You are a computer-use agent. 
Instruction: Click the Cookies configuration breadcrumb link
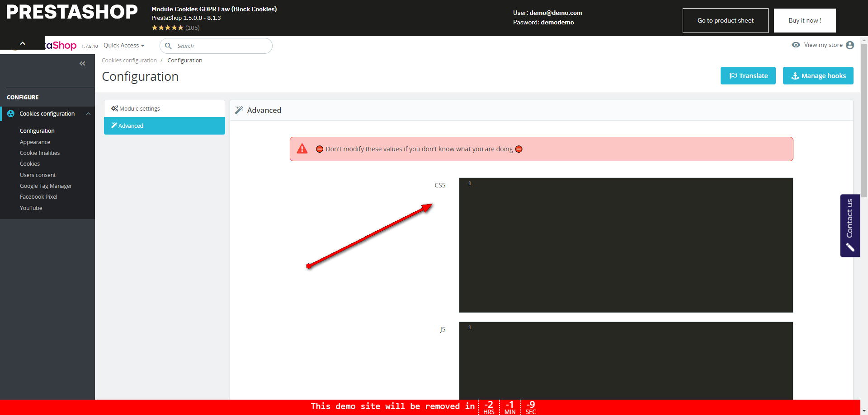[129, 61]
